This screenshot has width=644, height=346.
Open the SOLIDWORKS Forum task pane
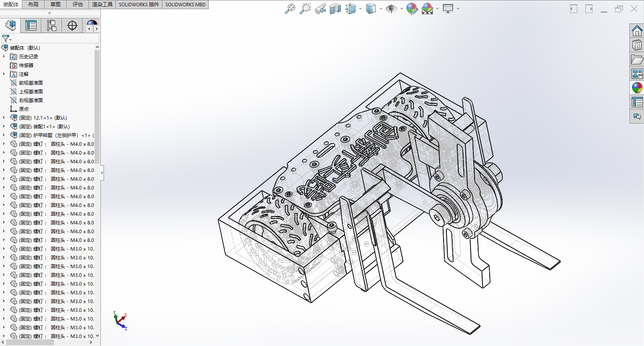637,116
